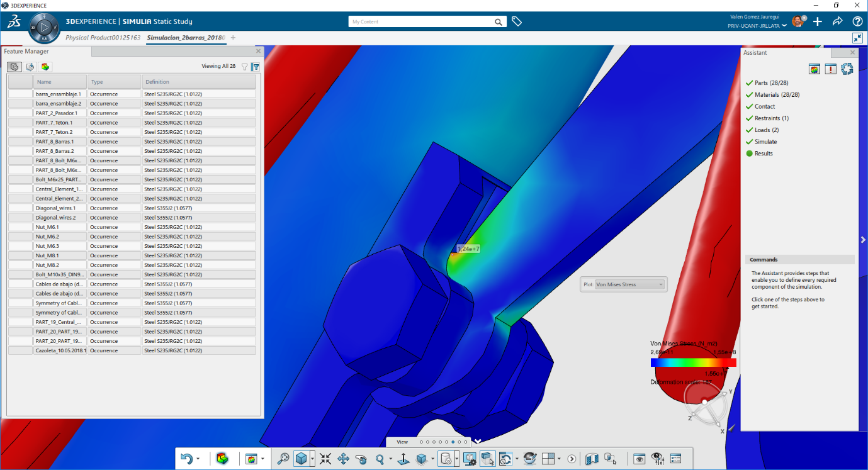Click the plus Add icon in top bar
868x470 pixels.
(x=817, y=21)
